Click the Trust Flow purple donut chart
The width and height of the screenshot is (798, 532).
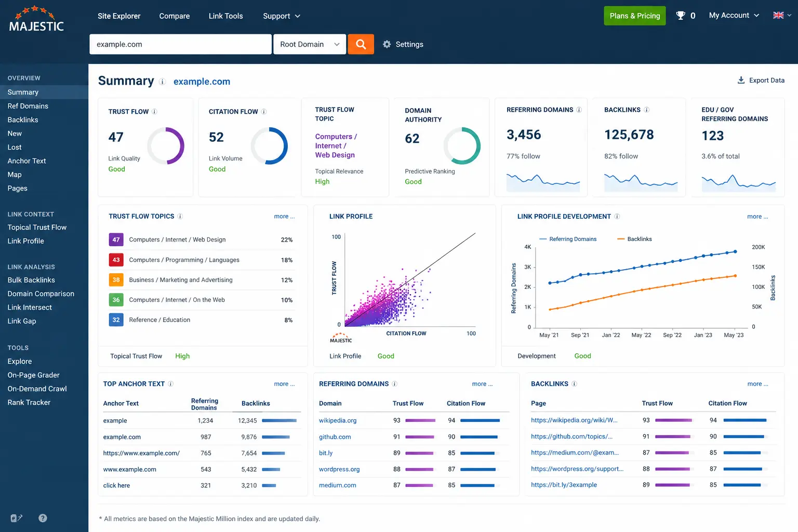pyautogui.click(x=166, y=146)
